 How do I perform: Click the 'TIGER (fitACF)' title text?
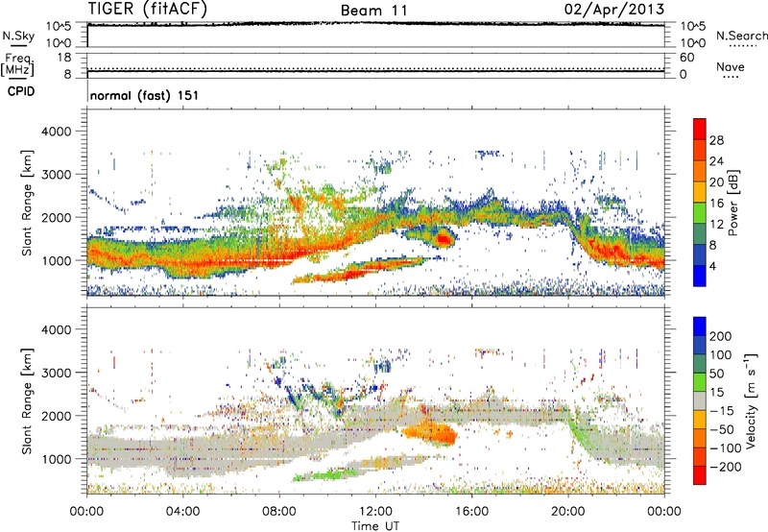[148, 9]
